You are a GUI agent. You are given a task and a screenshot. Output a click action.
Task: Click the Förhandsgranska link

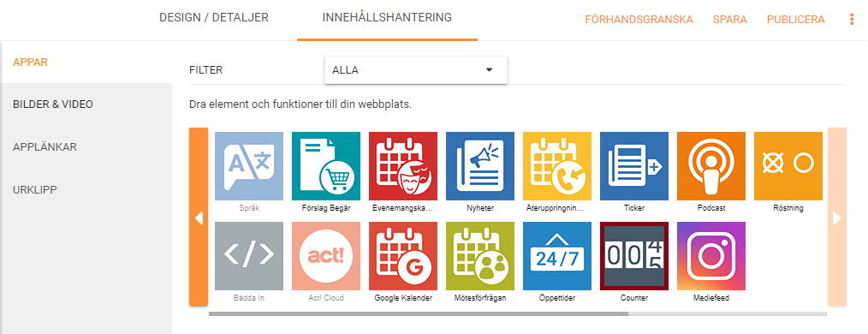[639, 20]
